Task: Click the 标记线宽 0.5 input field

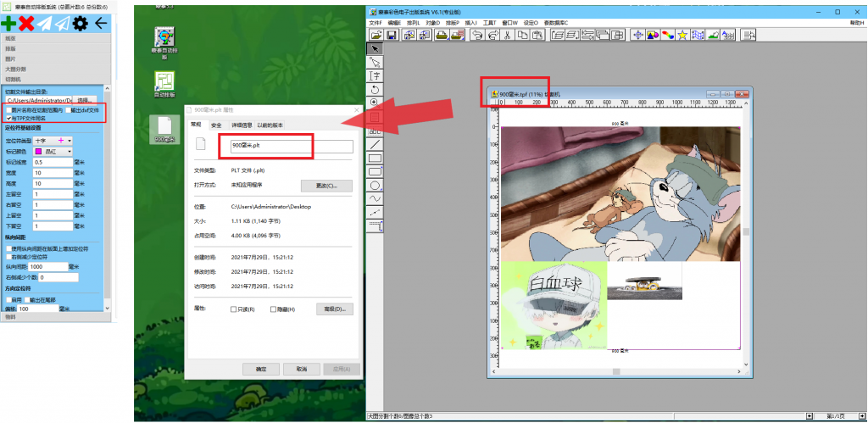Action: tap(53, 162)
